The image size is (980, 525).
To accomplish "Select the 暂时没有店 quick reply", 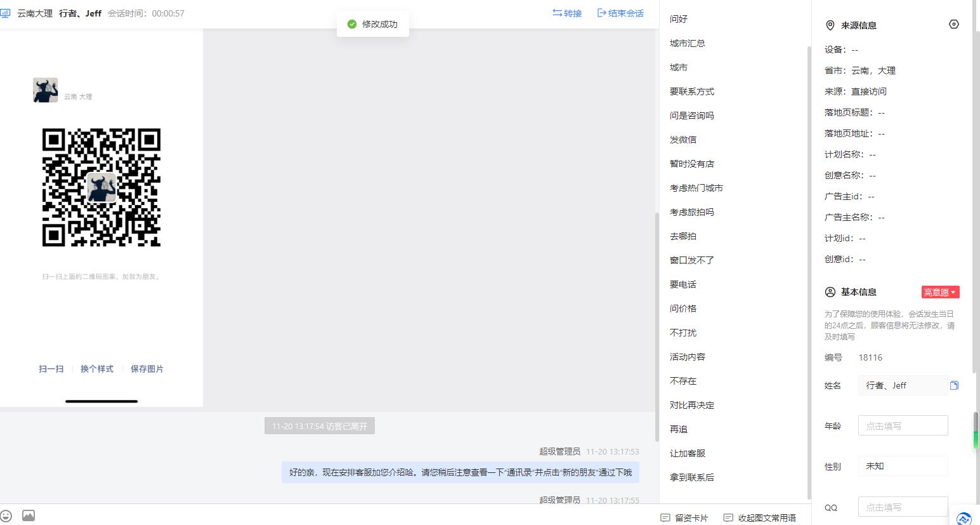I will pos(692,164).
